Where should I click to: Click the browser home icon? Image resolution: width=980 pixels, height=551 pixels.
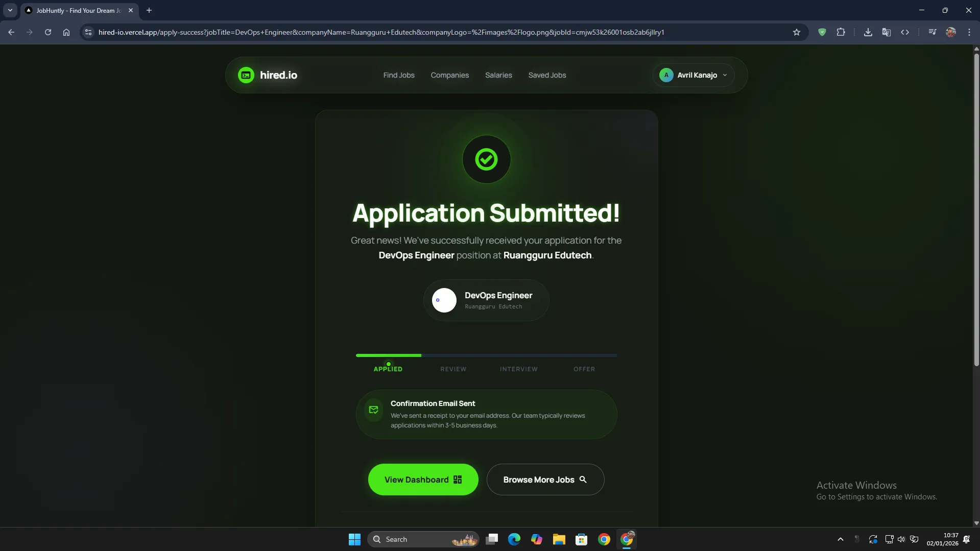(66, 32)
